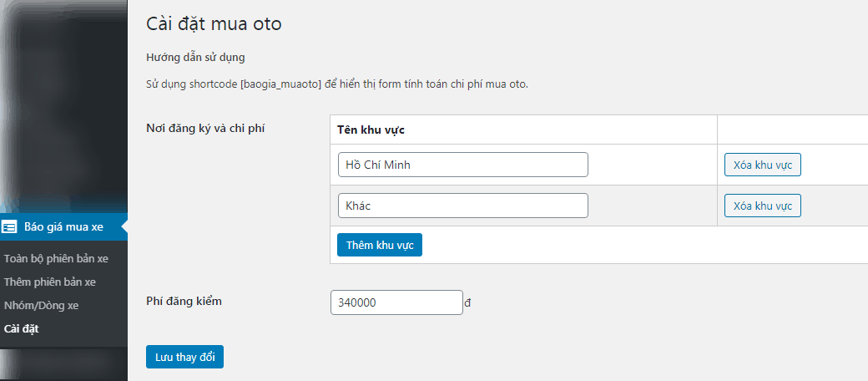Click the Phí đăng kiểm field label
This screenshot has height=381, width=868.
click(x=184, y=301)
